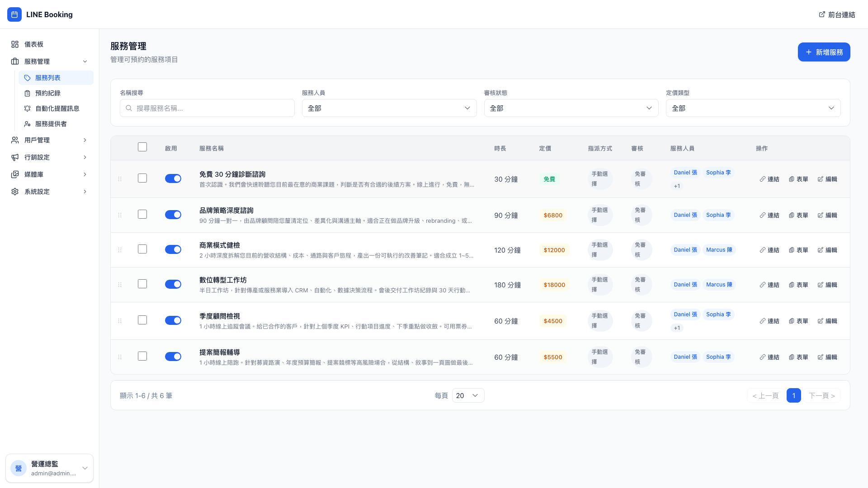Click the 營 user avatar circle
This screenshot has height=488, width=868.
[19, 468]
